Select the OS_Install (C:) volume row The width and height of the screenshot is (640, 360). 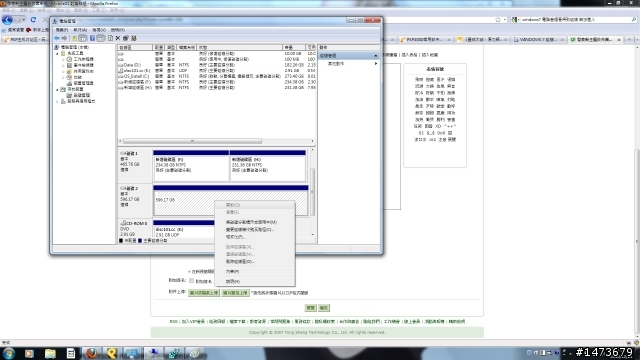pos(217,76)
